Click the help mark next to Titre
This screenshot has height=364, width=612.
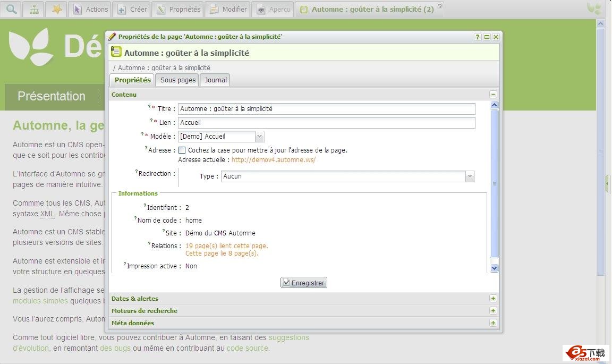click(149, 106)
